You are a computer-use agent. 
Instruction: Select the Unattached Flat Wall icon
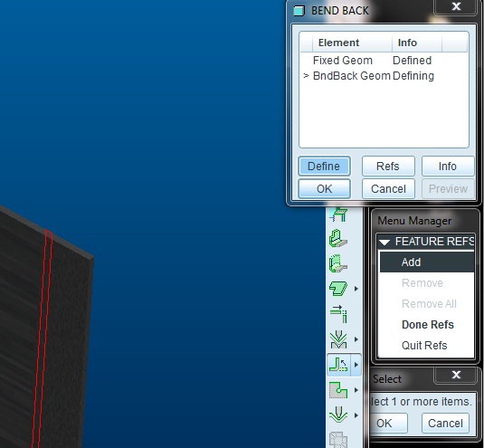[x=338, y=289]
